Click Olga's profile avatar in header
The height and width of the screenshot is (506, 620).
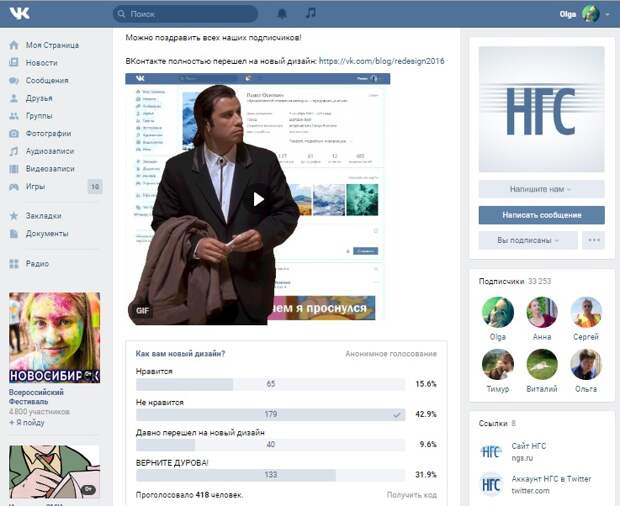(x=590, y=14)
